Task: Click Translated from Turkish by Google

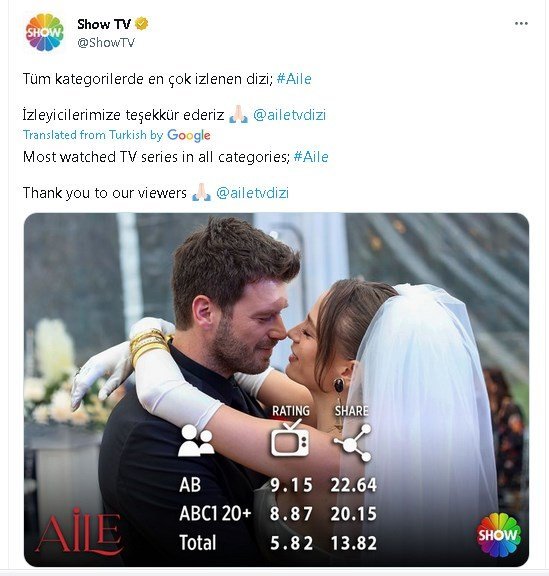Action: click(x=116, y=135)
